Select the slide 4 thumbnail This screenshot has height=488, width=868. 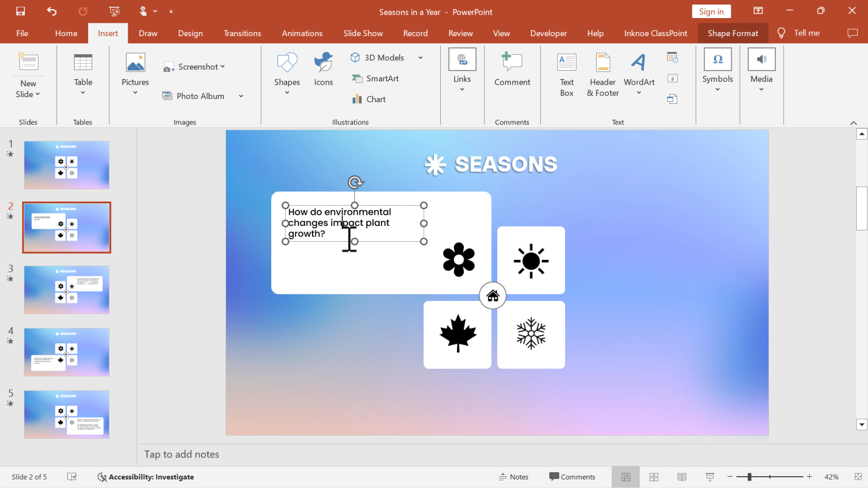coord(66,352)
